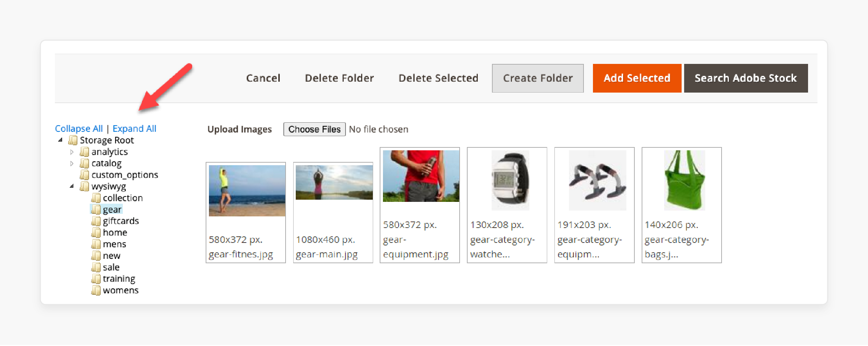Select the wysiwyg folder label
This screenshot has height=346, width=868.
pyautogui.click(x=109, y=187)
